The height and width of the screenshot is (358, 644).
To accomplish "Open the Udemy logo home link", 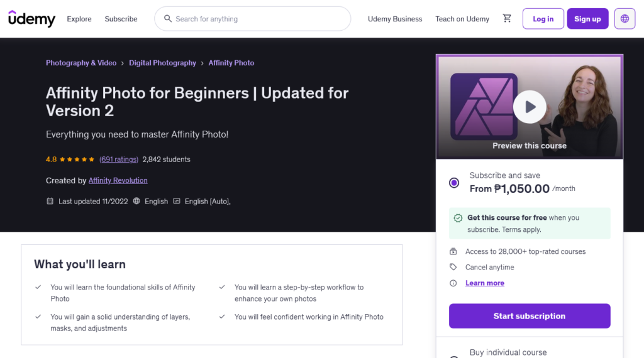I will coord(31,19).
